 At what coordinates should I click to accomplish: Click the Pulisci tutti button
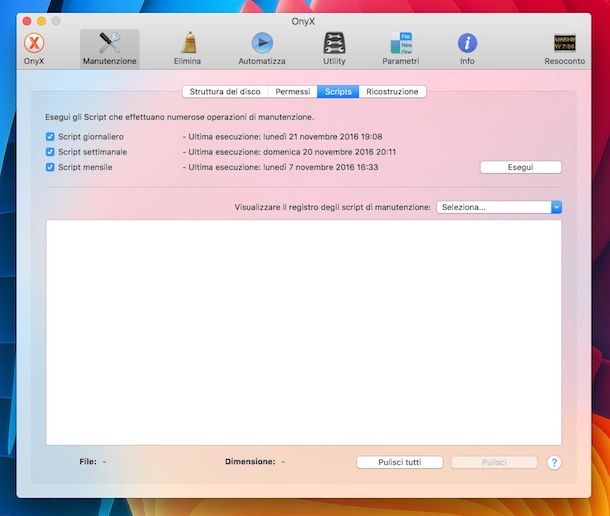click(x=400, y=462)
